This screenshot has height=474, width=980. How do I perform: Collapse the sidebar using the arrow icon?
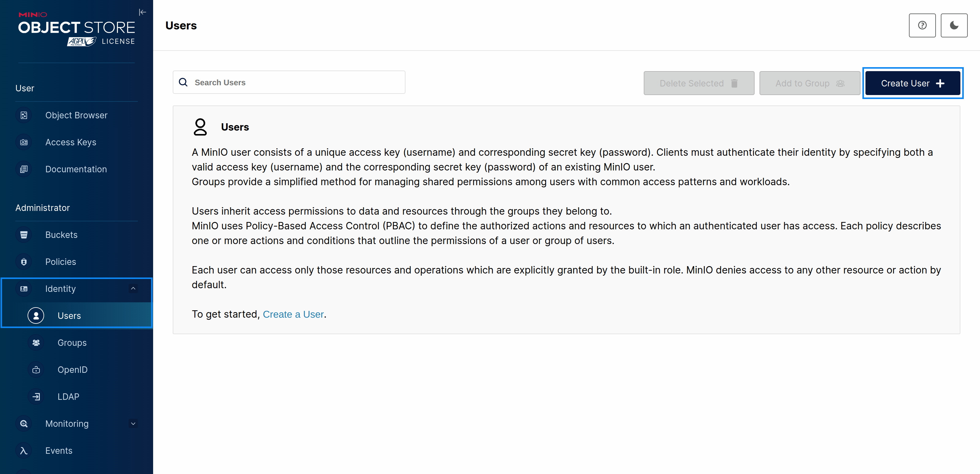coord(142,12)
